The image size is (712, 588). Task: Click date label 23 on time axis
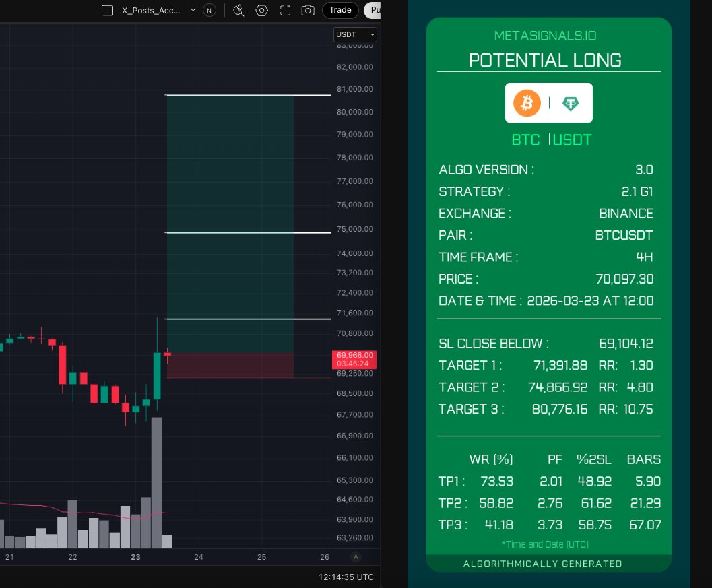click(x=136, y=557)
